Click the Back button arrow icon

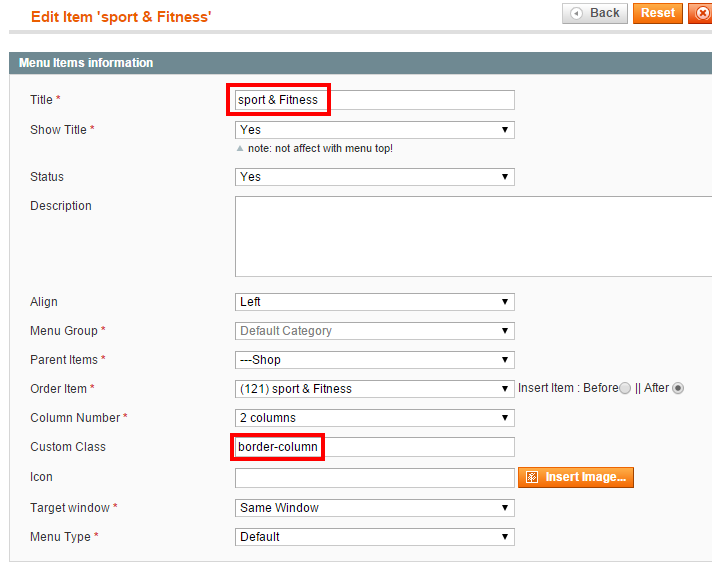(x=576, y=14)
